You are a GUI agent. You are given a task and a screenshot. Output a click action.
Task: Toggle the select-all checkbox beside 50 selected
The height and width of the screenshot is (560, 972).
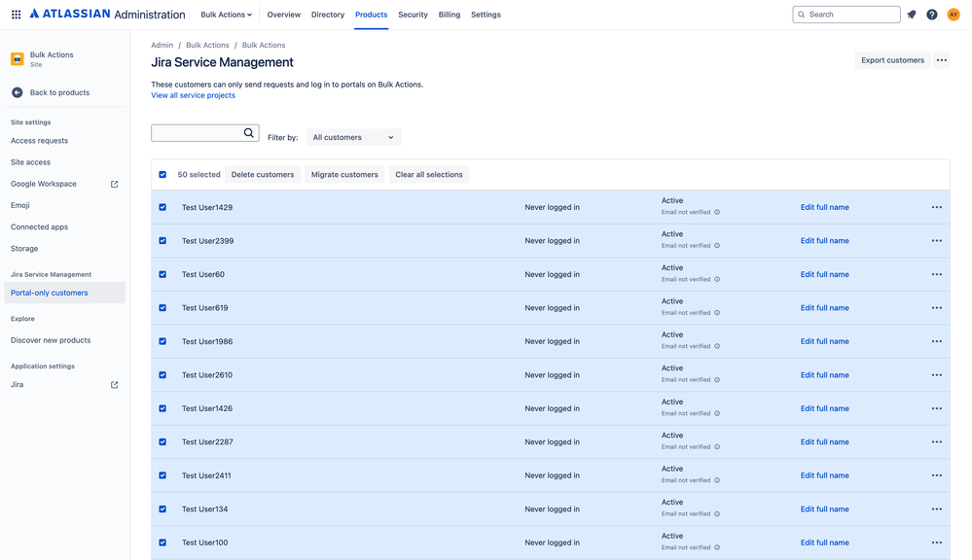162,175
